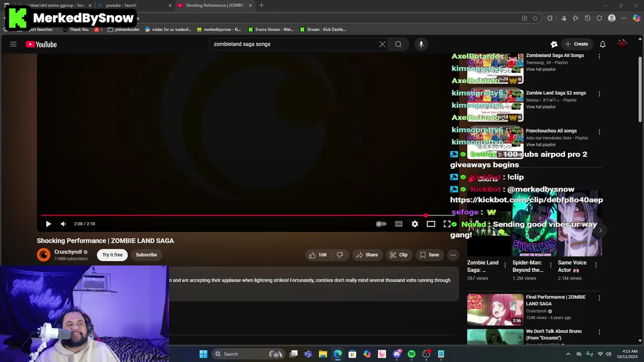Like the video with 16K likes
Screen dimensions: 644x362
318,255
